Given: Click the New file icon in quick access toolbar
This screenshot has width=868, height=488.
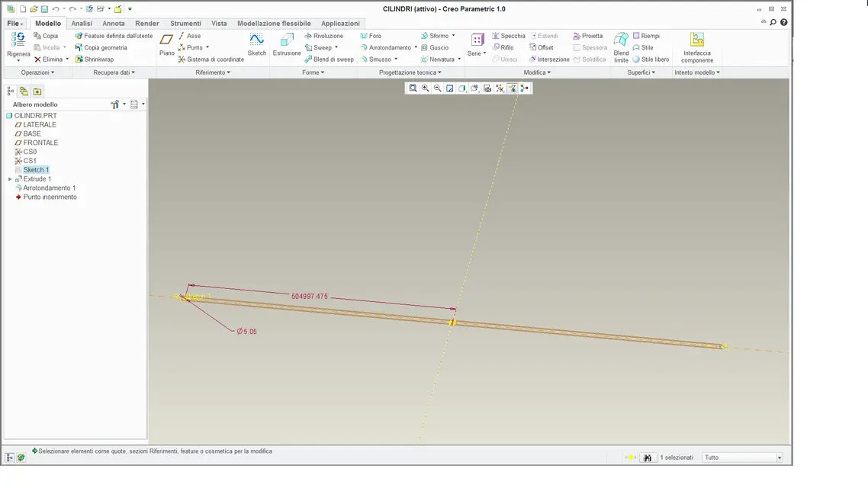Looking at the screenshot, I should point(23,9).
